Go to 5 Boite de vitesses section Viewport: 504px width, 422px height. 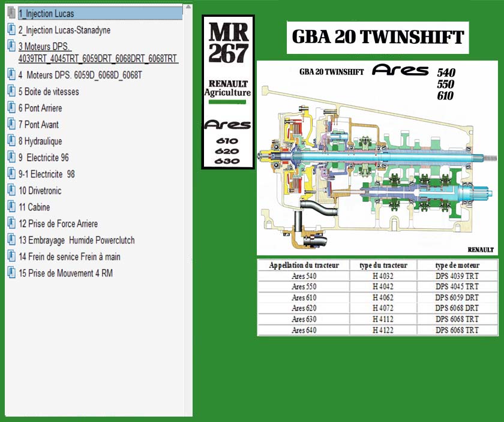click(x=49, y=92)
